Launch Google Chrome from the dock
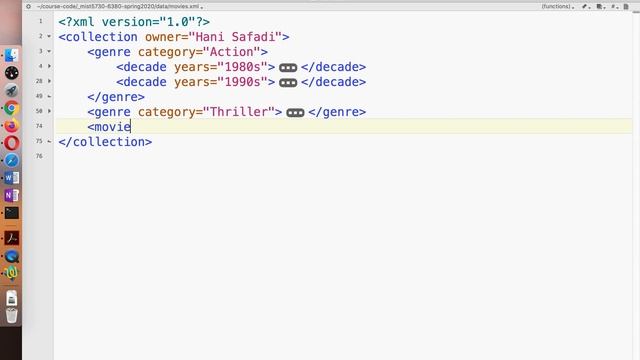 pos(11,108)
